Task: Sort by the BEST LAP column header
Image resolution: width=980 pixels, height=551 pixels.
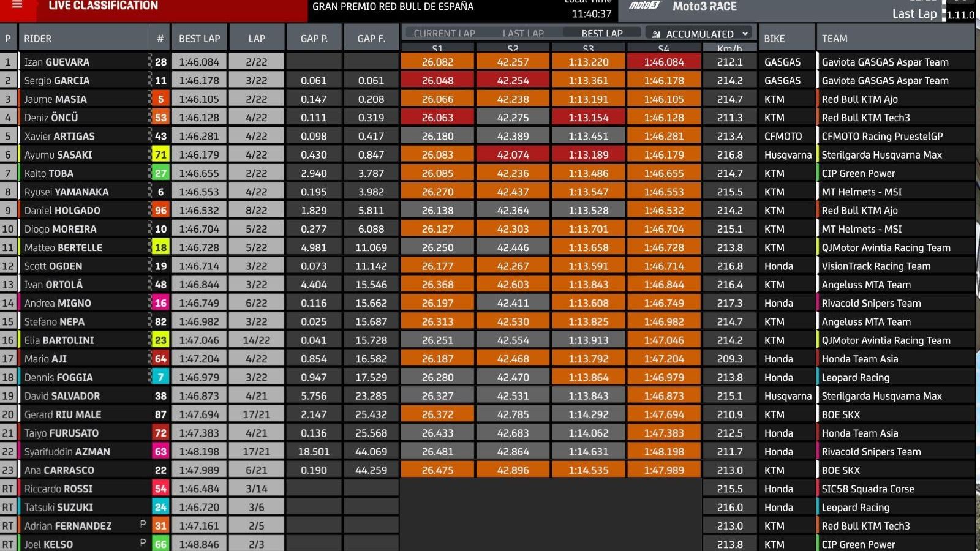Action: pyautogui.click(x=198, y=38)
